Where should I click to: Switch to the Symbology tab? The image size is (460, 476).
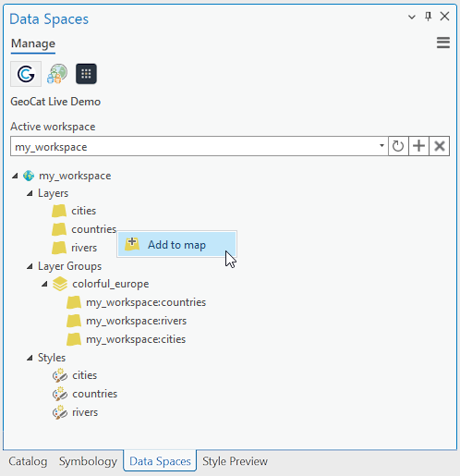88,461
